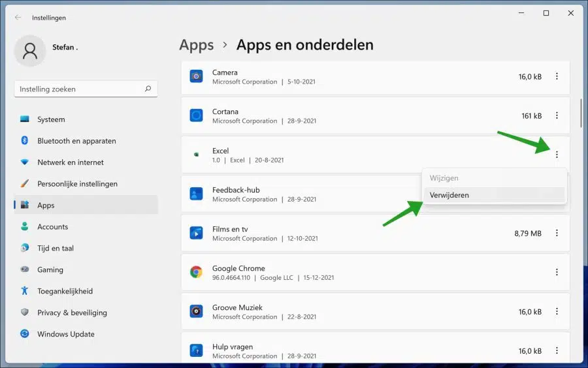Click the Privacy shield icon
Image resolution: width=588 pixels, height=368 pixels.
[x=25, y=312]
